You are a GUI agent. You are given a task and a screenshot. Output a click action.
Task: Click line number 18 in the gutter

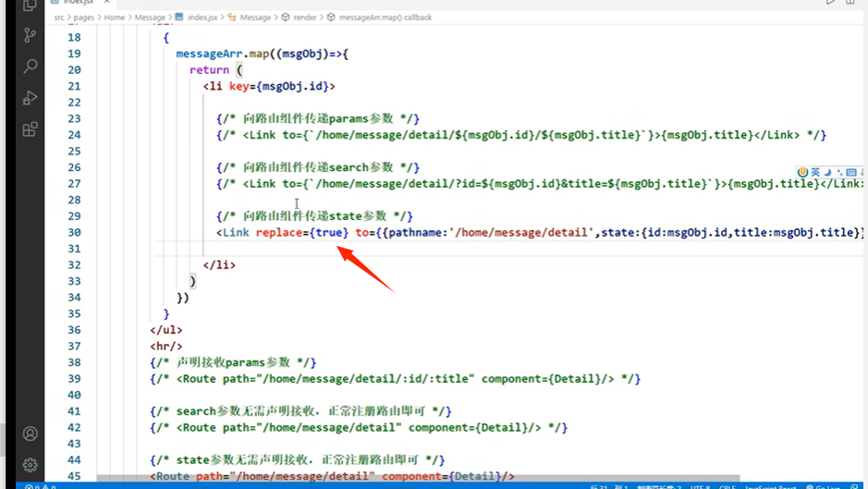[x=74, y=37]
